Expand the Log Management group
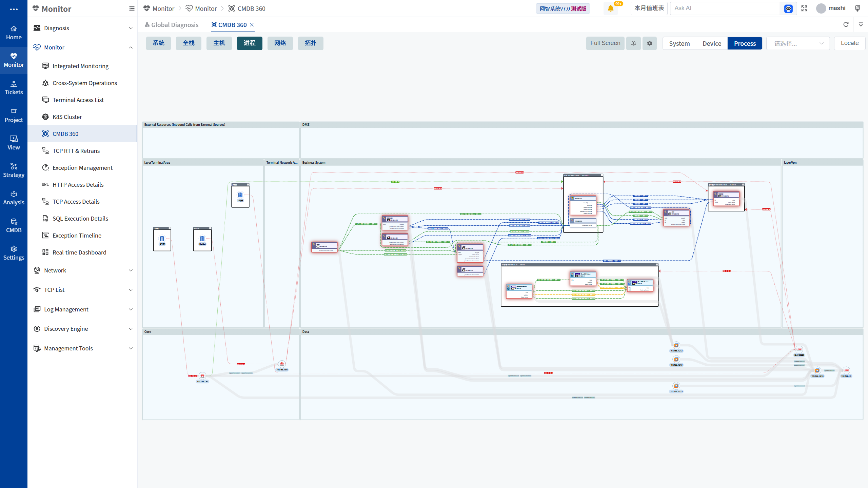The height and width of the screenshot is (488, 868). (x=83, y=309)
